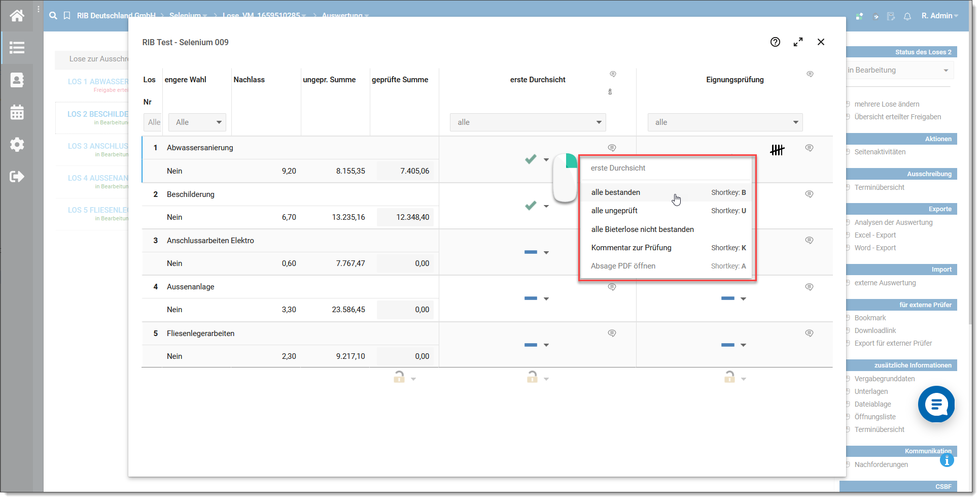The width and height of the screenshot is (980, 500).
Task: Open the in Bearbeitung status dropdown
Action: coord(899,70)
